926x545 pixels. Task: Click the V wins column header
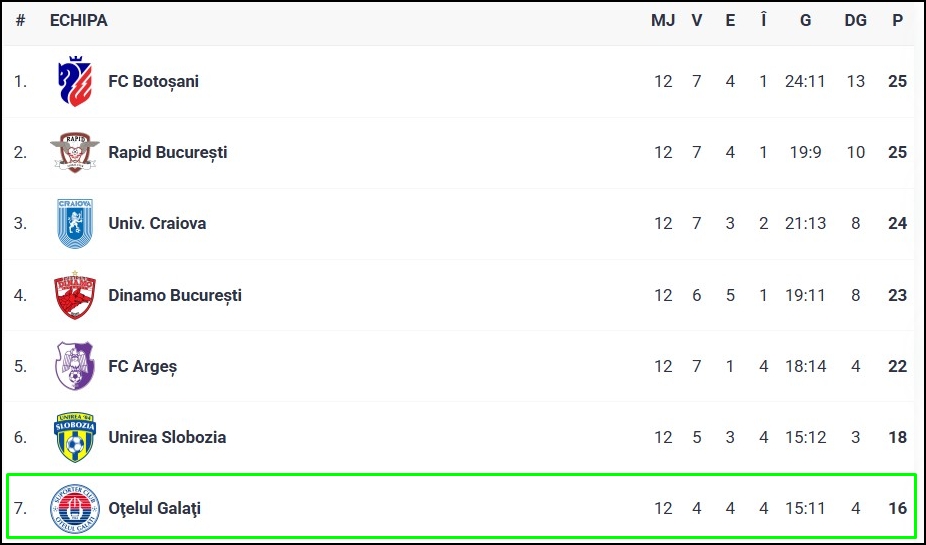(x=696, y=20)
